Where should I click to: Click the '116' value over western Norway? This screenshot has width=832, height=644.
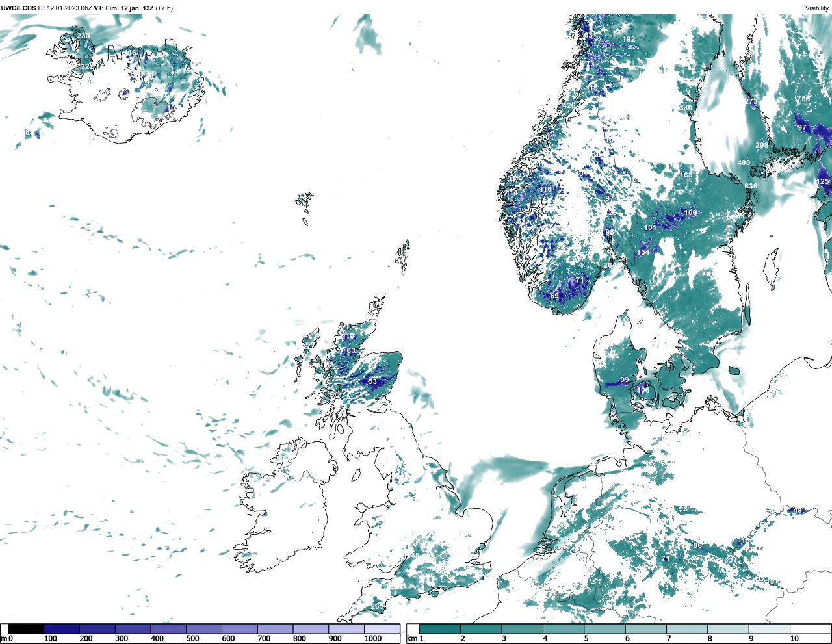pyautogui.click(x=546, y=190)
